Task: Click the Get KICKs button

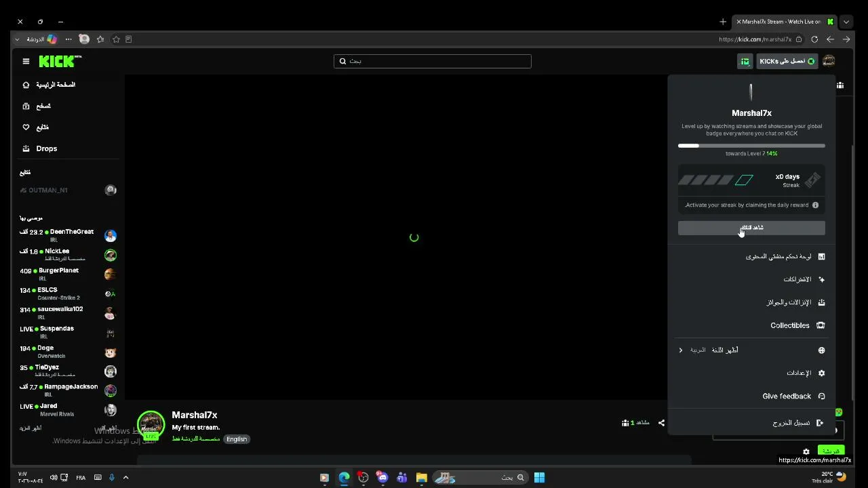Action: point(787,61)
